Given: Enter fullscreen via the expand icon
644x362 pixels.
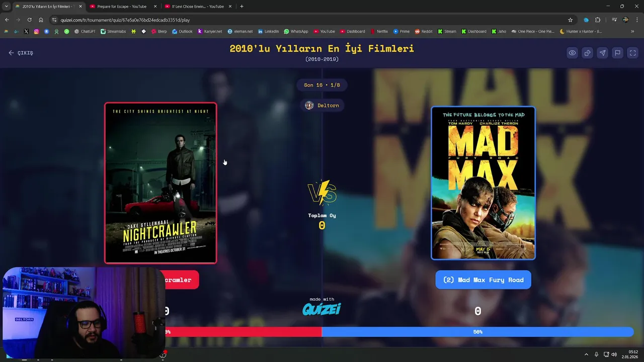Looking at the screenshot, I should pyautogui.click(x=633, y=53).
